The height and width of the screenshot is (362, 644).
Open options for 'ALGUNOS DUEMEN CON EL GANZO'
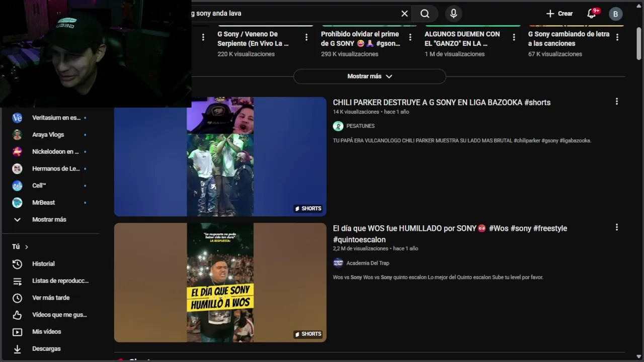point(514,37)
